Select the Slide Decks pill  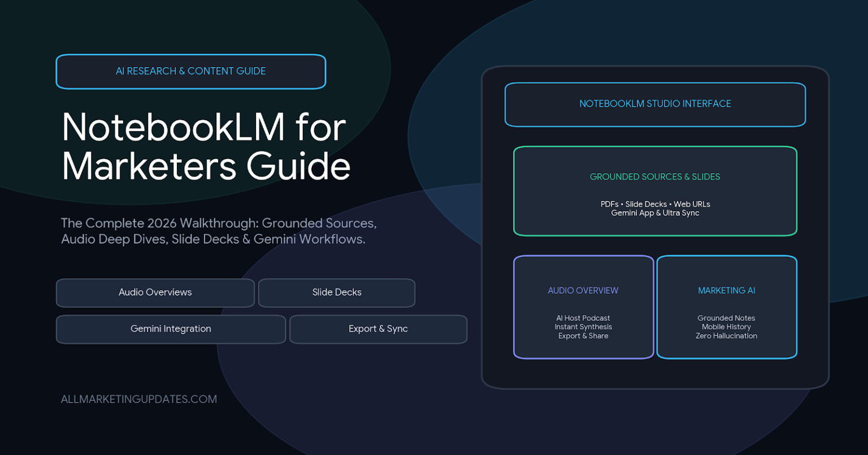337,292
